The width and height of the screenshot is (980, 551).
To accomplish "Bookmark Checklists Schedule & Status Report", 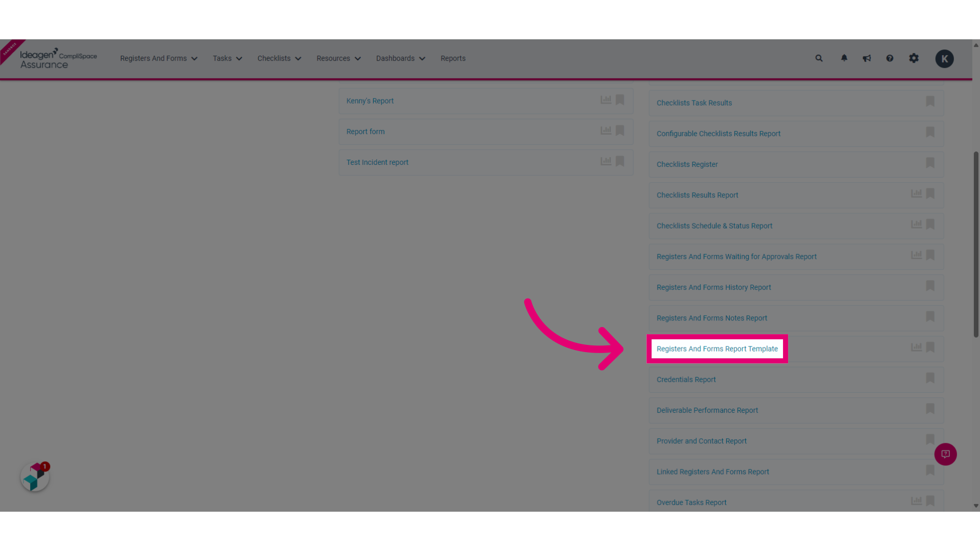I will click(930, 224).
